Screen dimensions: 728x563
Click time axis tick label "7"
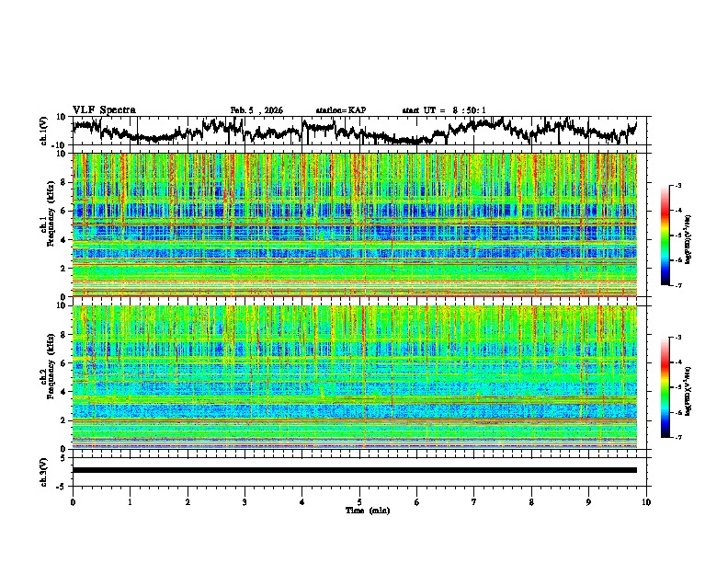(x=474, y=502)
